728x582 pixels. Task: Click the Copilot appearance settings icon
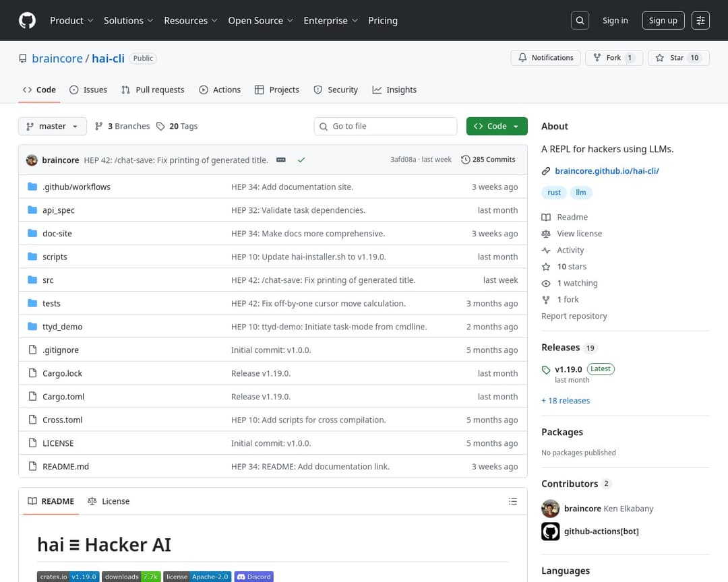(x=701, y=20)
